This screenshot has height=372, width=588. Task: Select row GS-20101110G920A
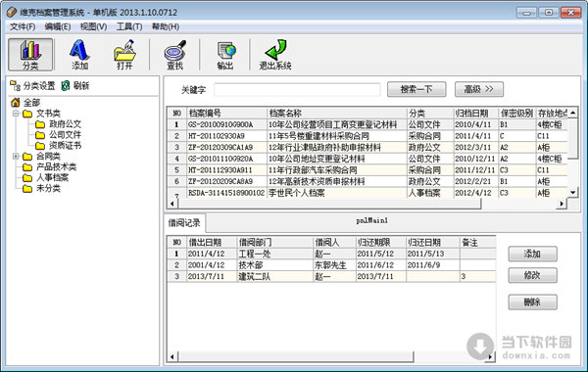(367, 159)
